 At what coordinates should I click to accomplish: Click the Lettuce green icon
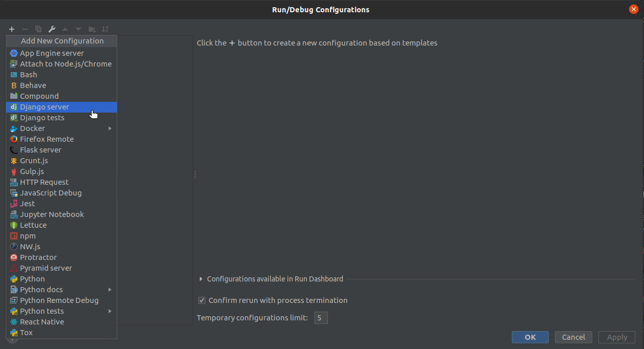[14, 225]
